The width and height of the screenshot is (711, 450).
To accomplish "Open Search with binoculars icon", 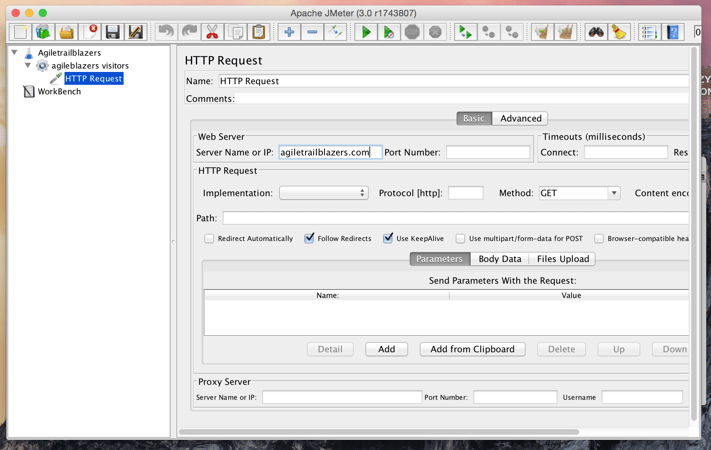I will [x=595, y=32].
